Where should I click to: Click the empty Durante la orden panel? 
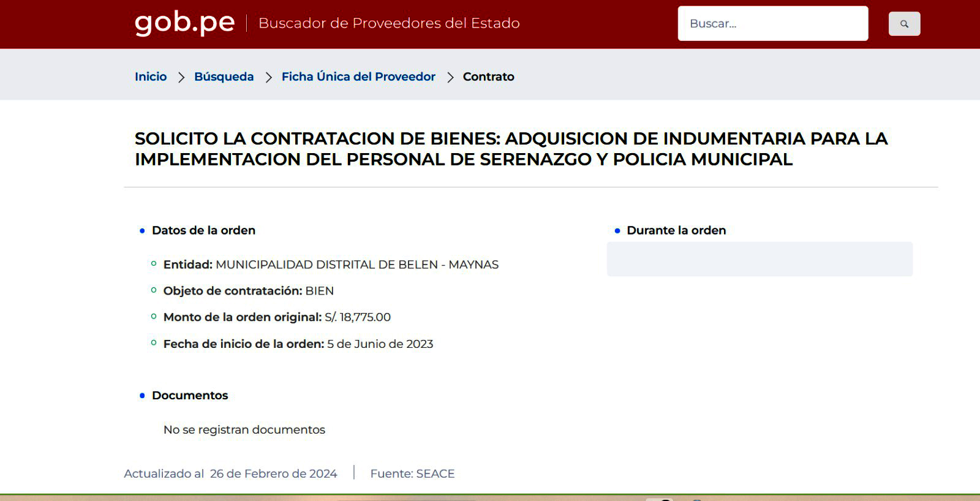pyautogui.click(x=759, y=259)
